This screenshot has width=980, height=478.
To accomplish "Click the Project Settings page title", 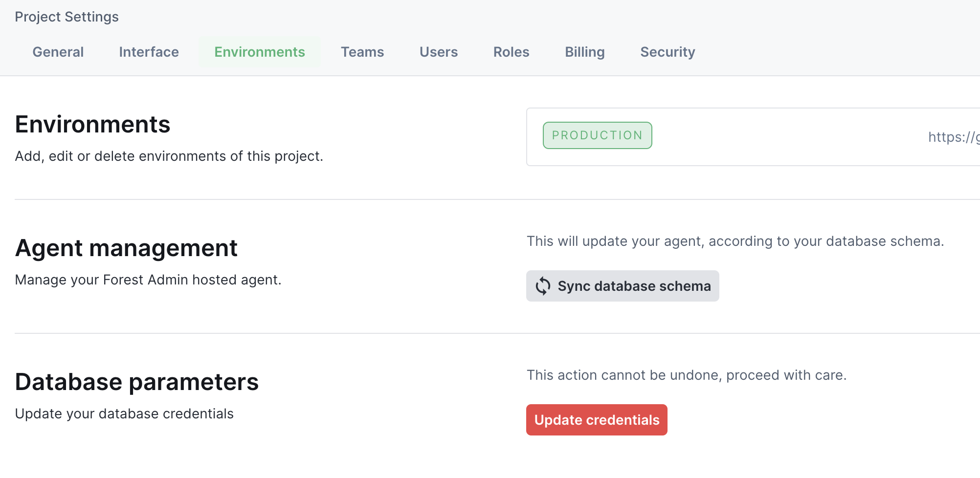I will point(67,17).
